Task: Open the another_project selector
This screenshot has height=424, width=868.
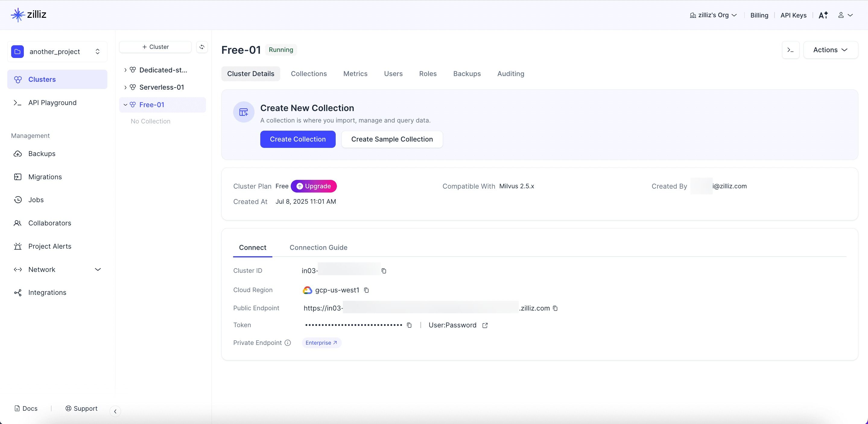Action: (57, 52)
